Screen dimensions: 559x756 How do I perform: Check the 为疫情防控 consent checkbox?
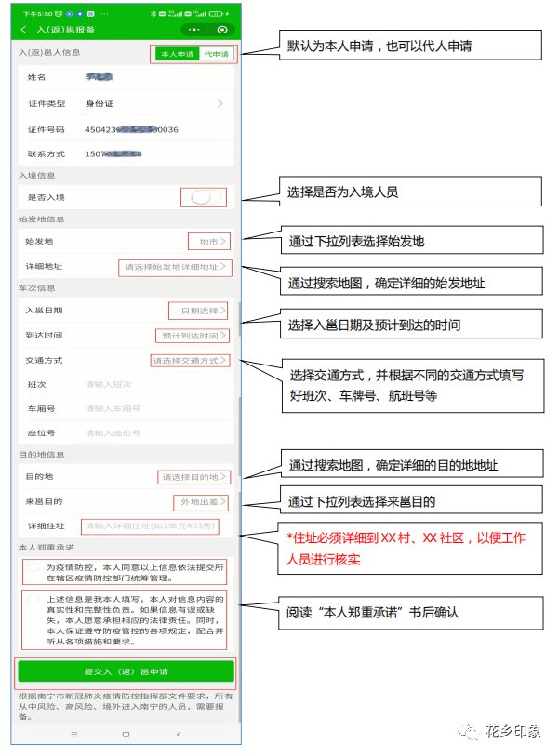(x=33, y=567)
